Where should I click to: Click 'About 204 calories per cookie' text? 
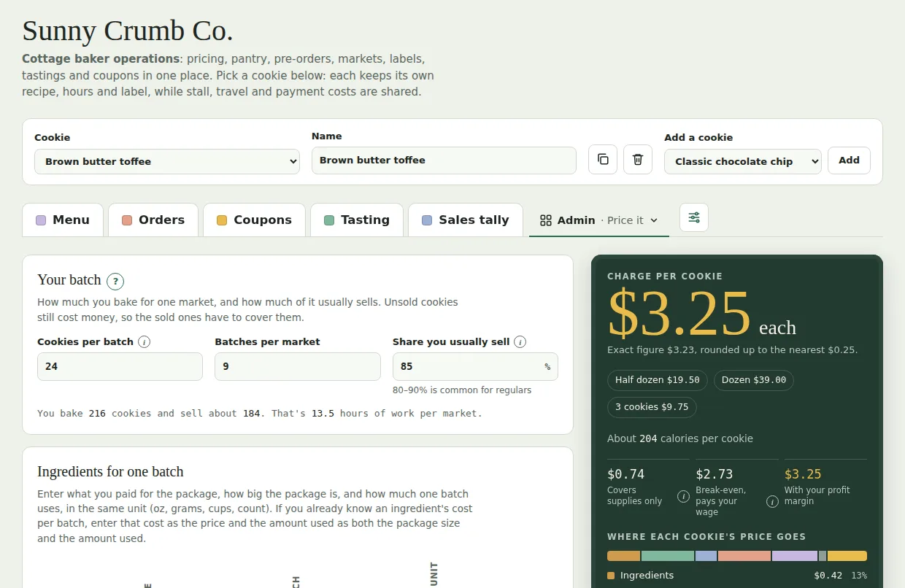[x=680, y=438]
